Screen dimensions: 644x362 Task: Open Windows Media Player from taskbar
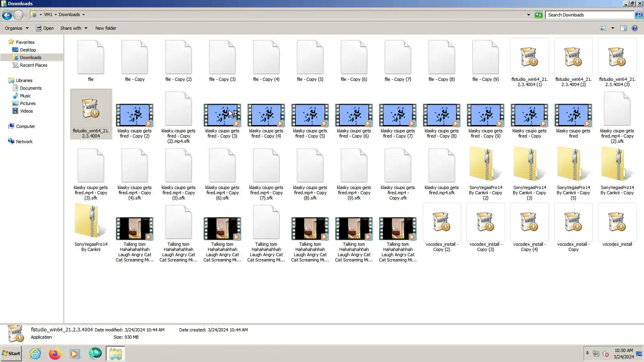click(75, 354)
